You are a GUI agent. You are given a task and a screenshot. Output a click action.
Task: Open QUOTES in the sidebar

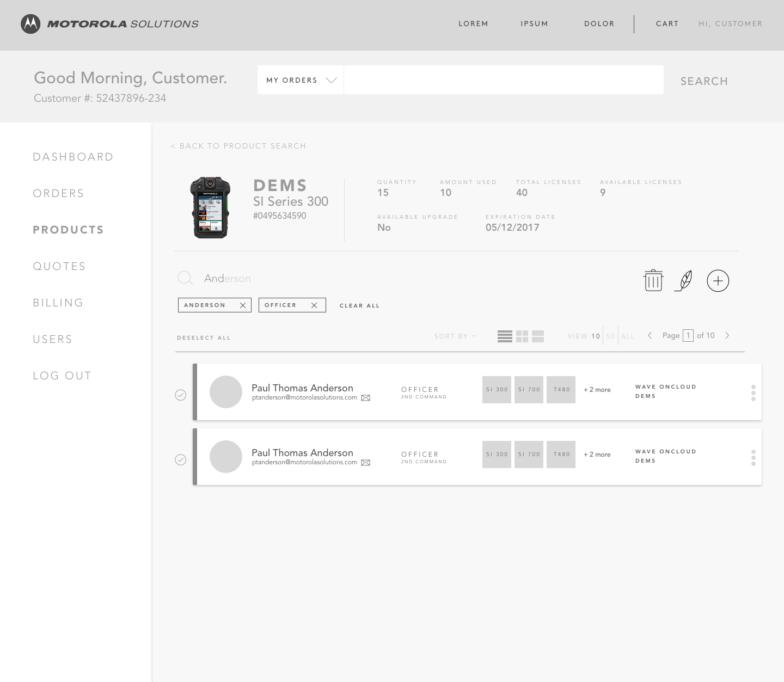pos(59,267)
